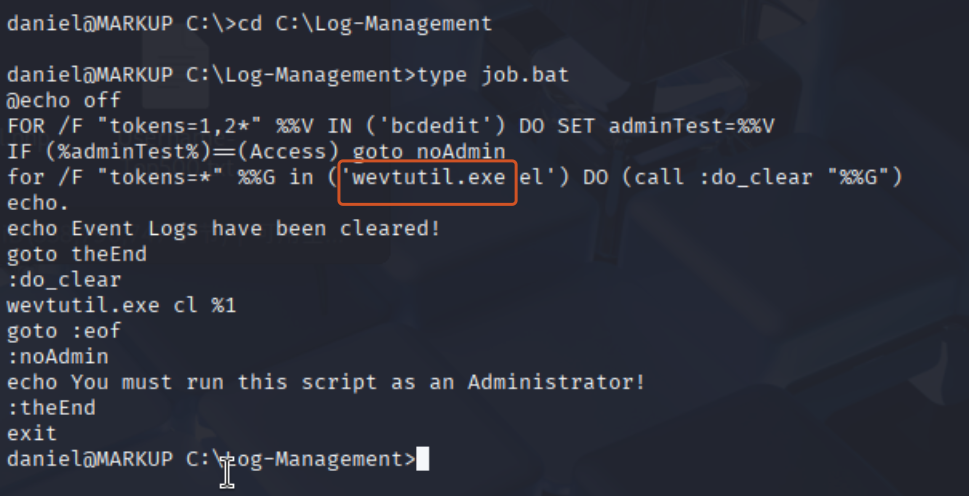Click the ':theEnd' label line
This screenshot has height=496, width=969.
coord(51,408)
